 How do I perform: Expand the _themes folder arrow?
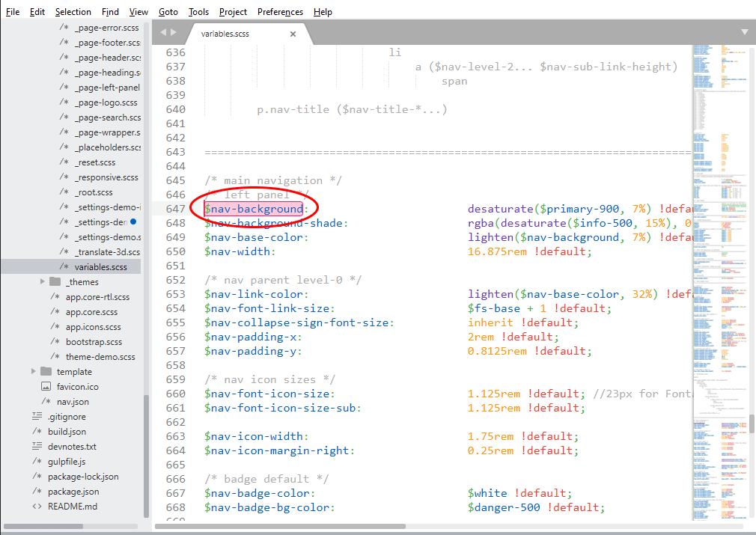pyautogui.click(x=42, y=282)
